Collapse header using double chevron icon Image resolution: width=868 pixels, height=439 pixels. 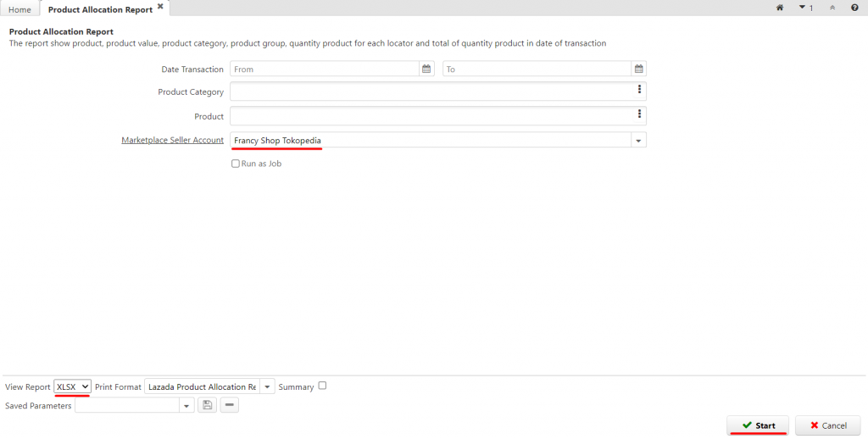click(832, 8)
